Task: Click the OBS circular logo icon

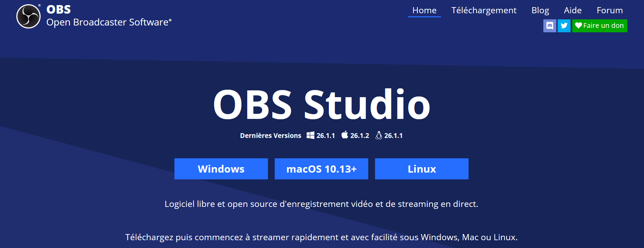Action: tap(29, 16)
